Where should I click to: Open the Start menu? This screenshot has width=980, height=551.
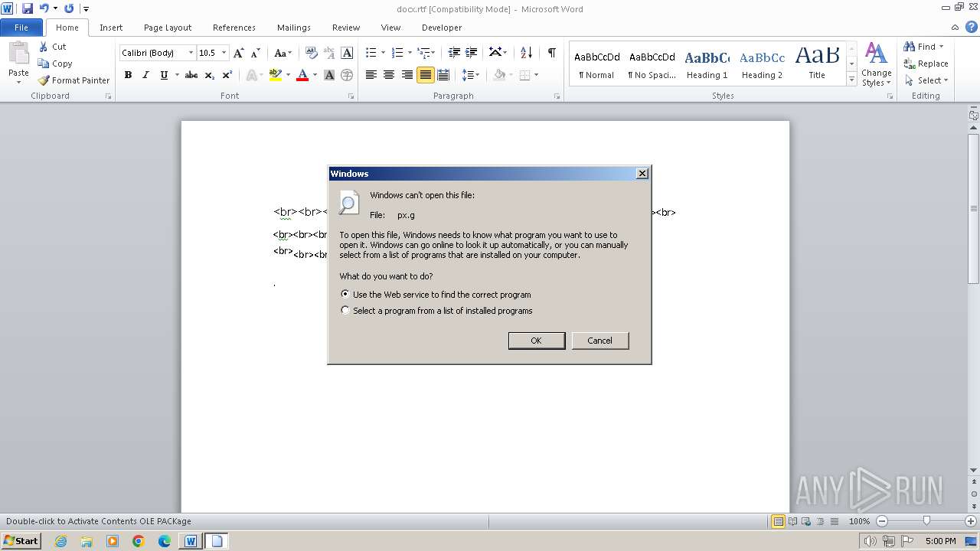click(x=21, y=541)
